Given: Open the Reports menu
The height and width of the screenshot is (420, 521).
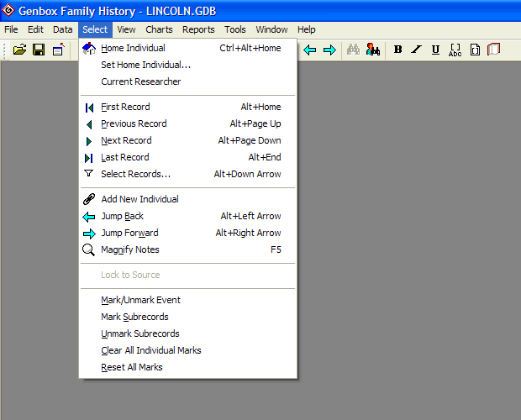Looking at the screenshot, I should (x=198, y=29).
